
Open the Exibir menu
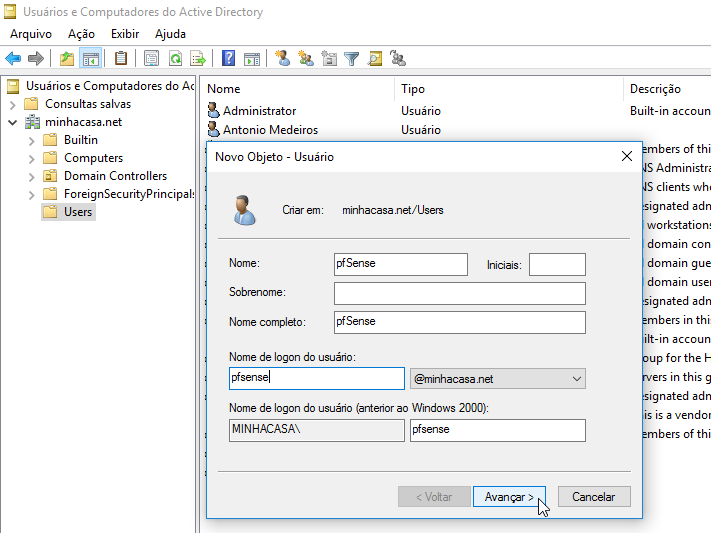coord(125,34)
